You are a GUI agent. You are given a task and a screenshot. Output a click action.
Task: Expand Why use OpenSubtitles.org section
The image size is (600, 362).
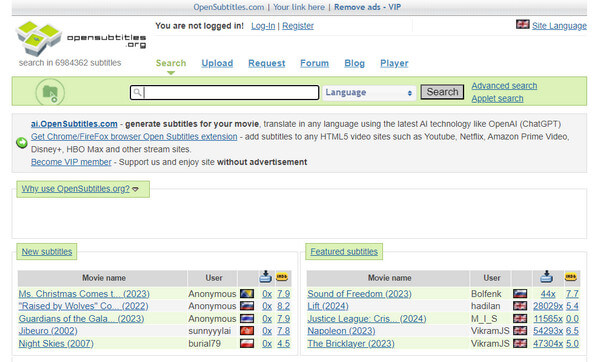pos(80,189)
